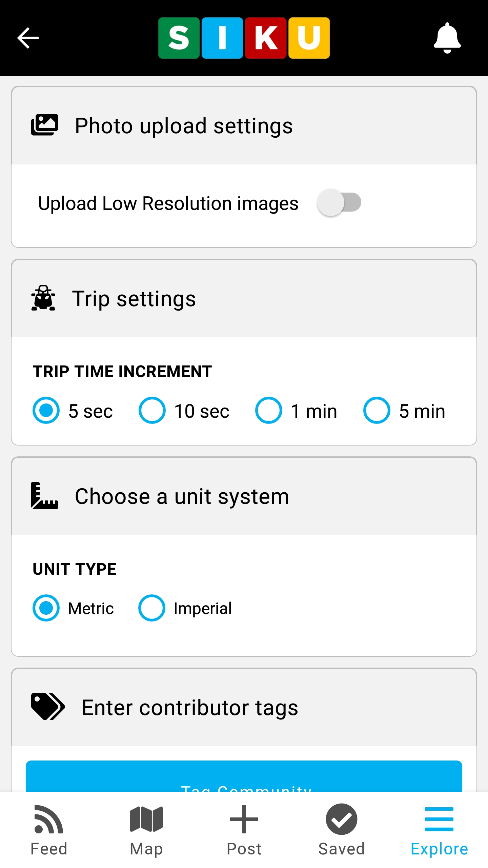Viewport: 488px width, 868px height.
Task: Open the Explore menu tab
Action: (x=439, y=830)
